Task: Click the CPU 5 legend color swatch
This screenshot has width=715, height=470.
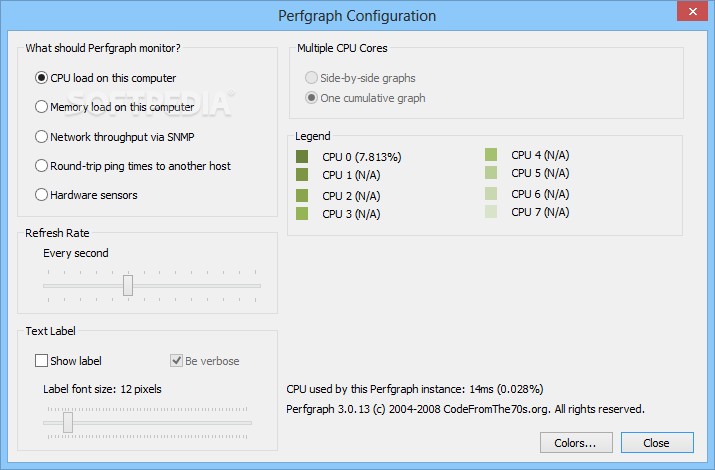Action: click(491, 173)
